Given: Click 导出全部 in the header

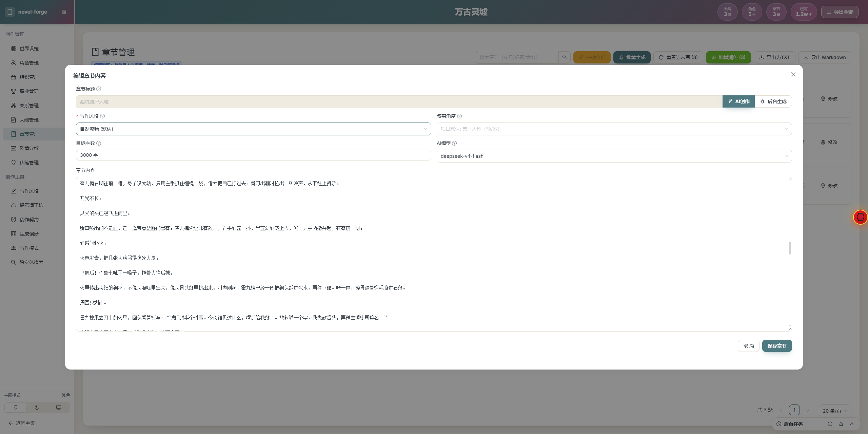Looking at the screenshot, I should click(x=840, y=12).
